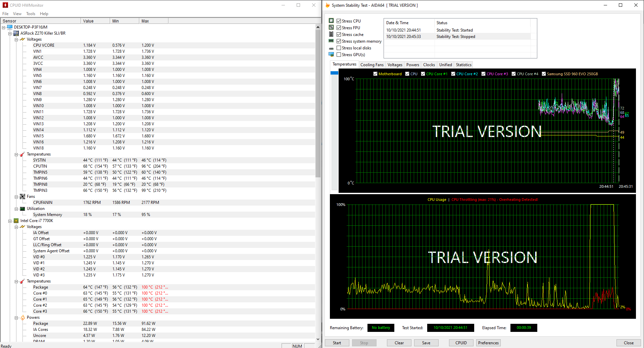This screenshot has height=348, width=644.
Task: Click the CPUID HWMonitor title bar icon
Action: pos(5,5)
